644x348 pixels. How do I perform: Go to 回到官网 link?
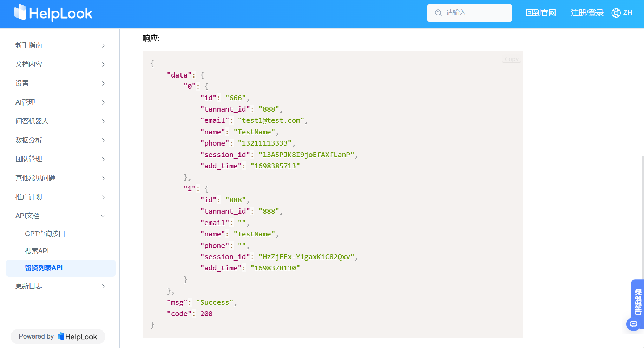point(540,13)
